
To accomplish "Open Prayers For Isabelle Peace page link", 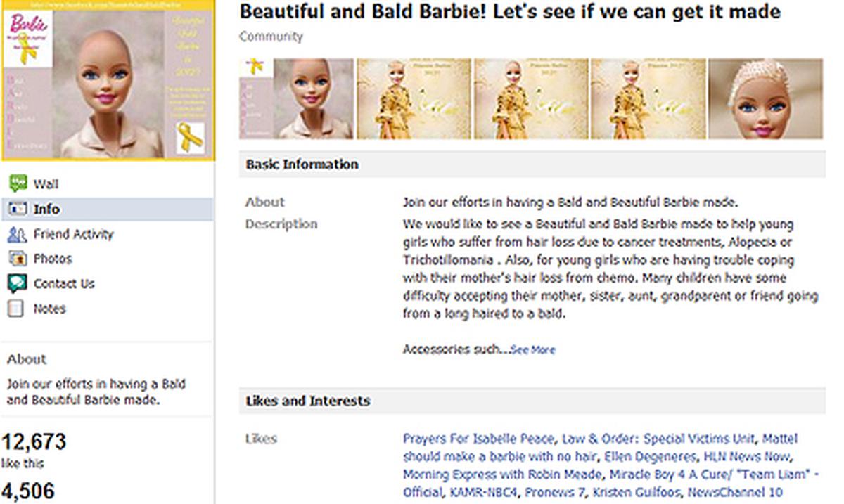I will 479,439.
